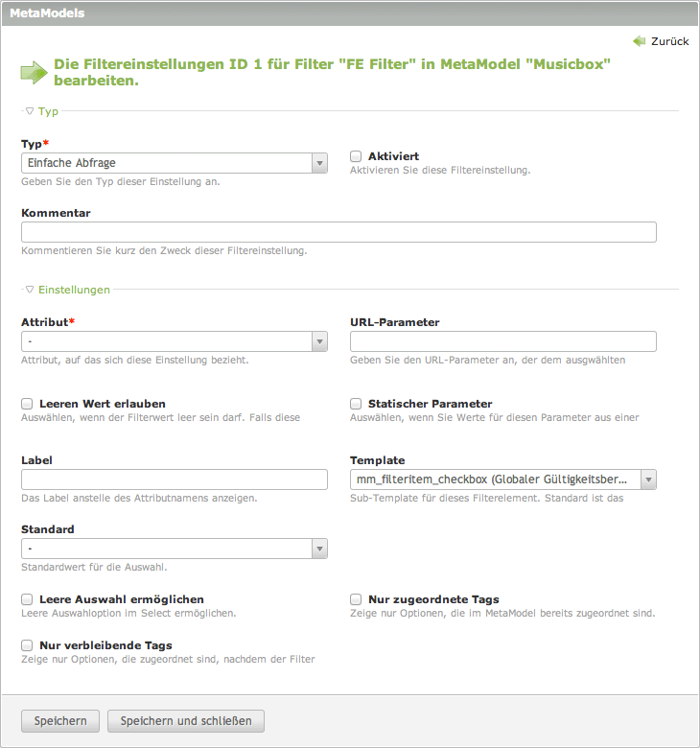
Task: Check the Statischer Parameter option
Action: pyautogui.click(x=356, y=404)
